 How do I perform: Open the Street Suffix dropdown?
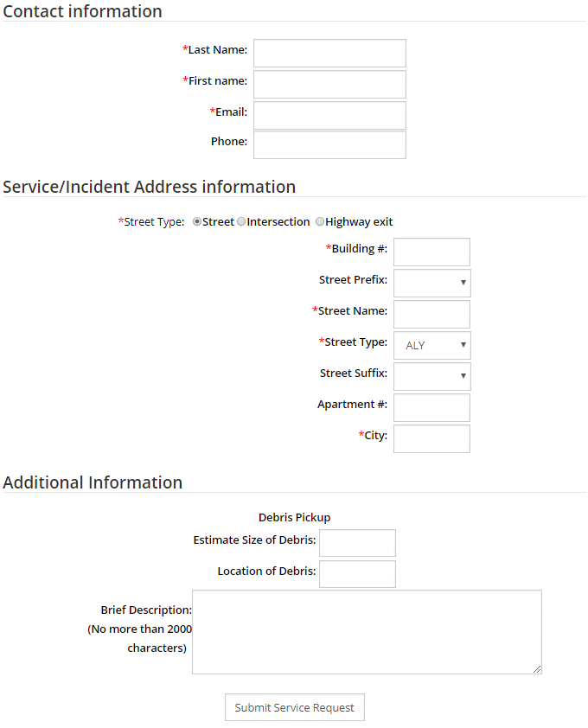click(431, 376)
